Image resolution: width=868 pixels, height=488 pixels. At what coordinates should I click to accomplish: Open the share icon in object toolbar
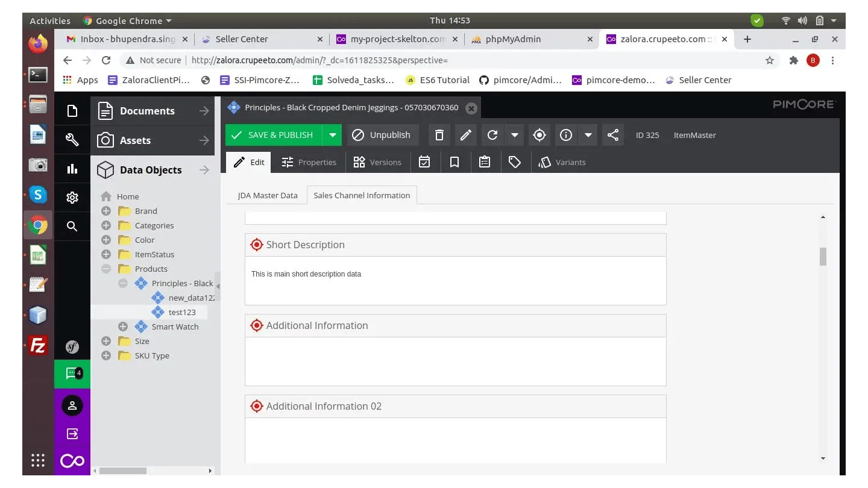coord(613,135)
